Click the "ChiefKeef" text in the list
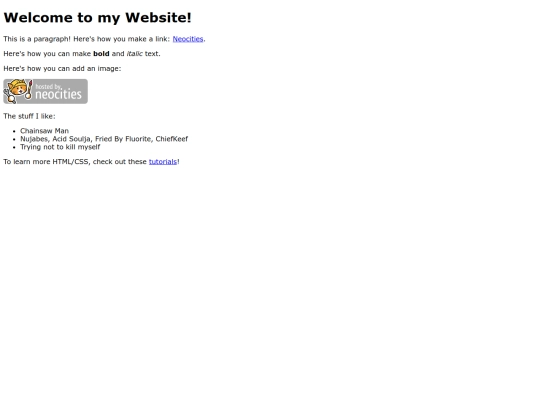This screenshot has width=540, height=405. [x=172, y=139]
